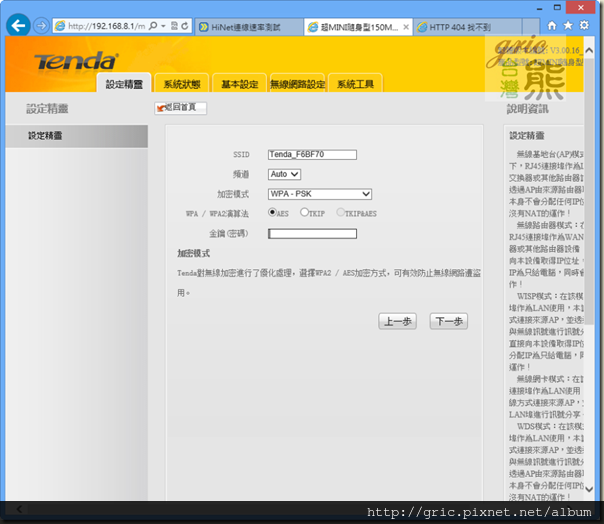The image size is (604, 524).
Task: Open the 無線網路設定 tab
Action: [297, 85]
